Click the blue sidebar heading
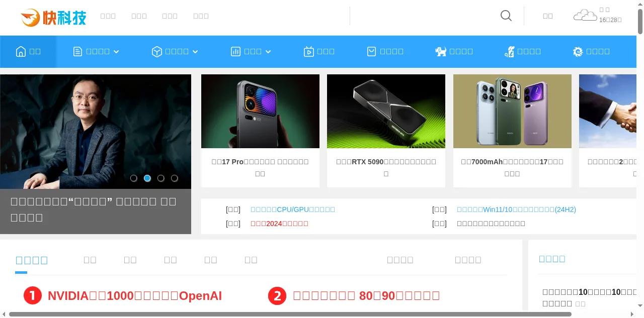 click(552, 259)
